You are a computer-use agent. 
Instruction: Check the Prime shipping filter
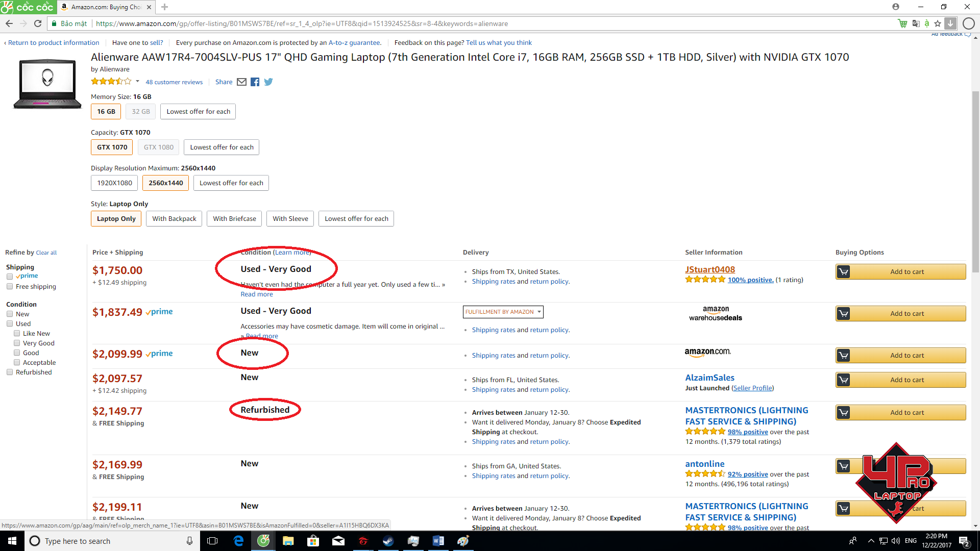click(10, 277)
